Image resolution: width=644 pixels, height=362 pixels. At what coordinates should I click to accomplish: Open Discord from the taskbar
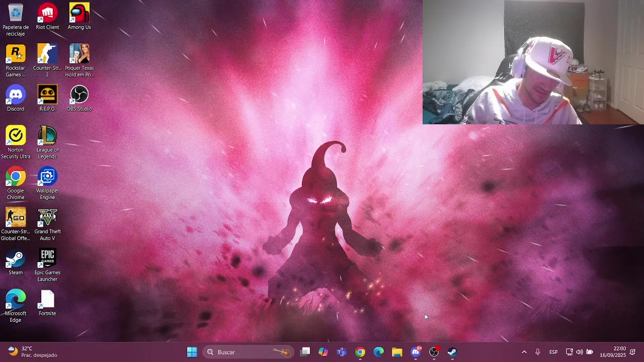point(416,352)
